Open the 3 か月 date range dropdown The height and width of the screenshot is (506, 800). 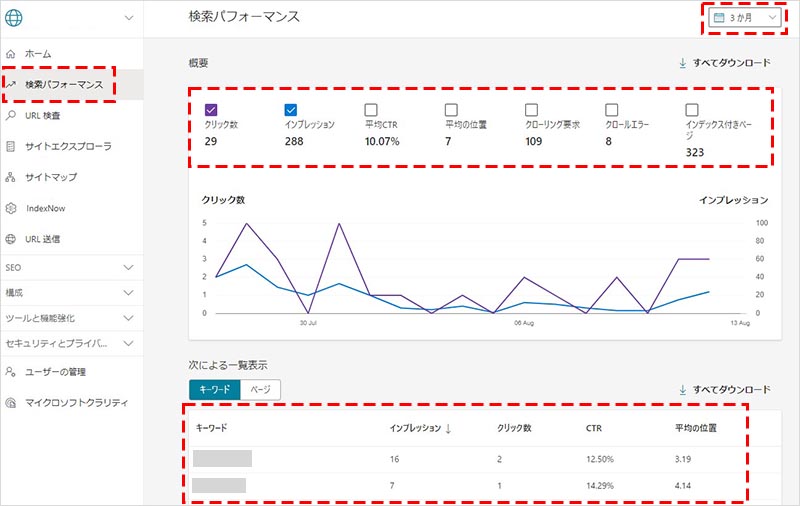pyautogui.click(x=743, y=18)
